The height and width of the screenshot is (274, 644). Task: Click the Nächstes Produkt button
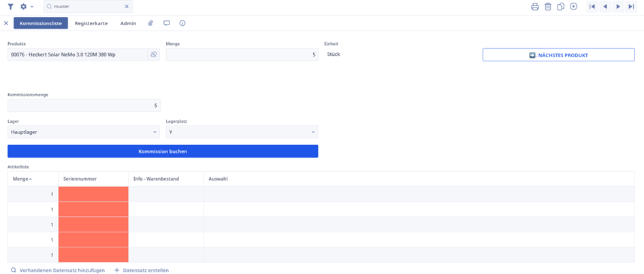pyautogui.click(x=558, y=55)
